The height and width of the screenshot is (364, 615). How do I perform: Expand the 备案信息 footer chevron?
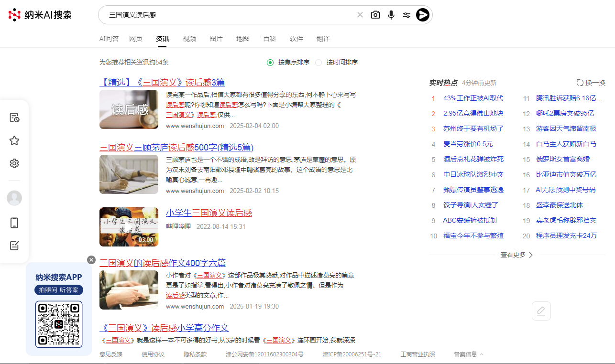click(x=481, y=354)
